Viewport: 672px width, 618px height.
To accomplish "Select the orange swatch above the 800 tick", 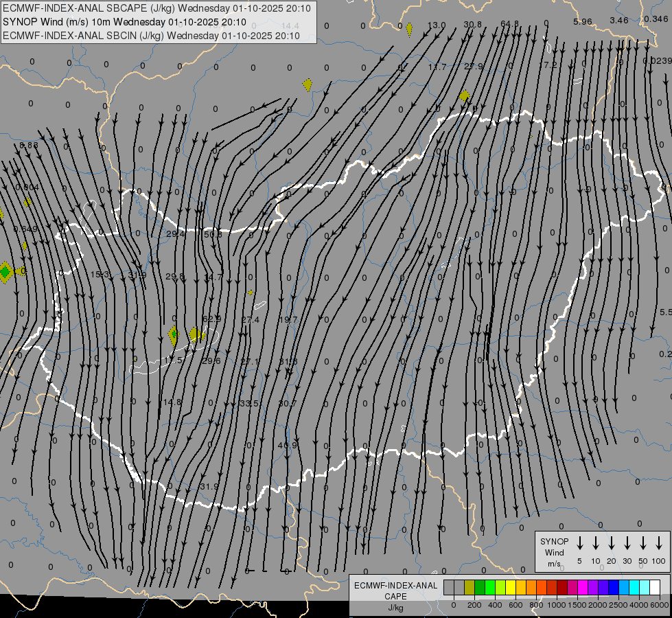I will (531, 587).
